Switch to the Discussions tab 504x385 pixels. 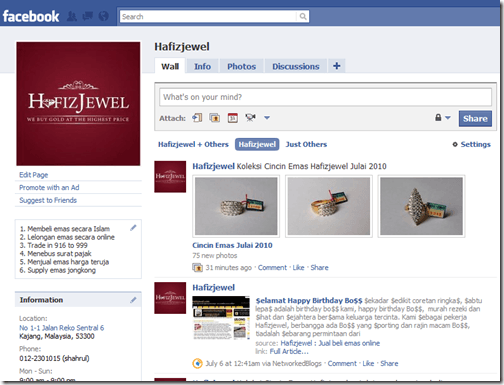[296, 66]
